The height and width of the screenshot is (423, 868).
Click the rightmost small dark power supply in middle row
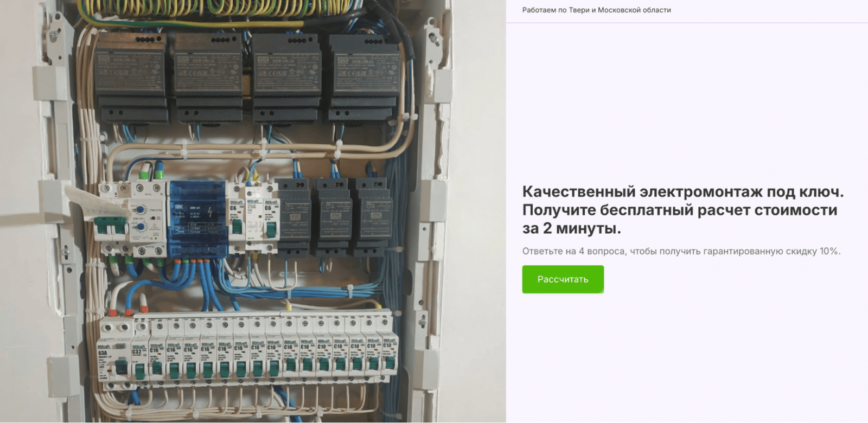(x=373, y=218)
